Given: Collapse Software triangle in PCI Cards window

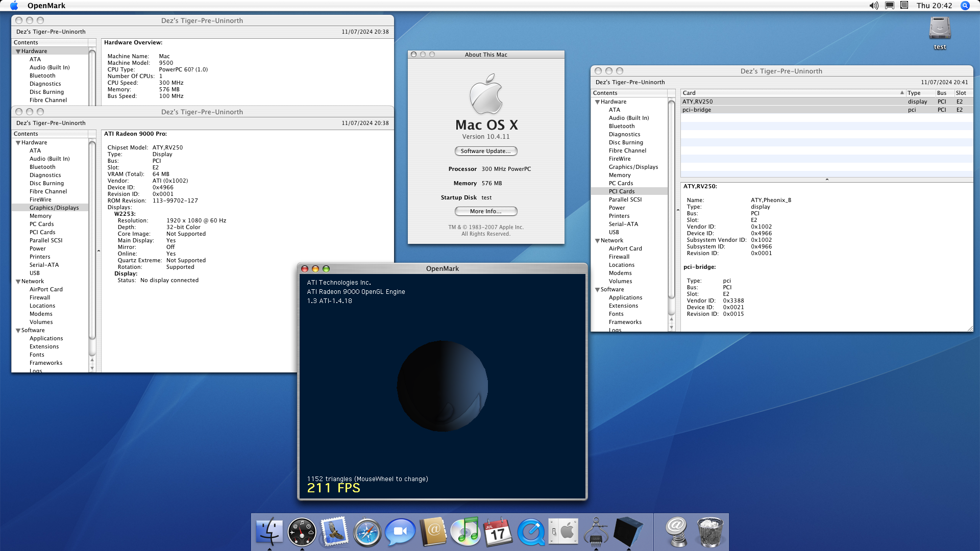Looking at the screenshot, I should coord(597,290).
